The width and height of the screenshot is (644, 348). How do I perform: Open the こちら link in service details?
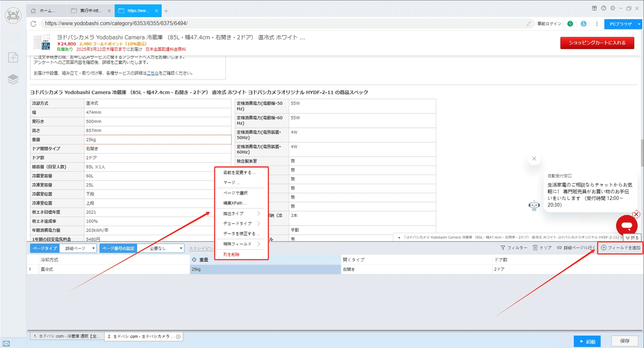[153, 73]
